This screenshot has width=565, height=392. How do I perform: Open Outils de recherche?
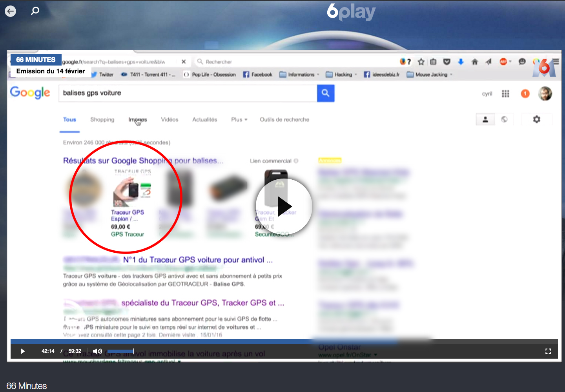(284, 120)
